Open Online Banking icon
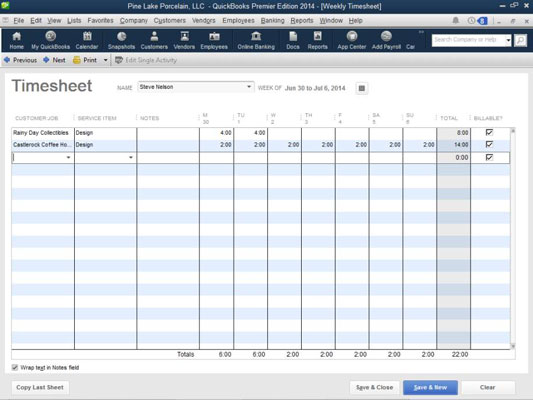The height and width of the screenshot is (400, 533). (256, 40)
